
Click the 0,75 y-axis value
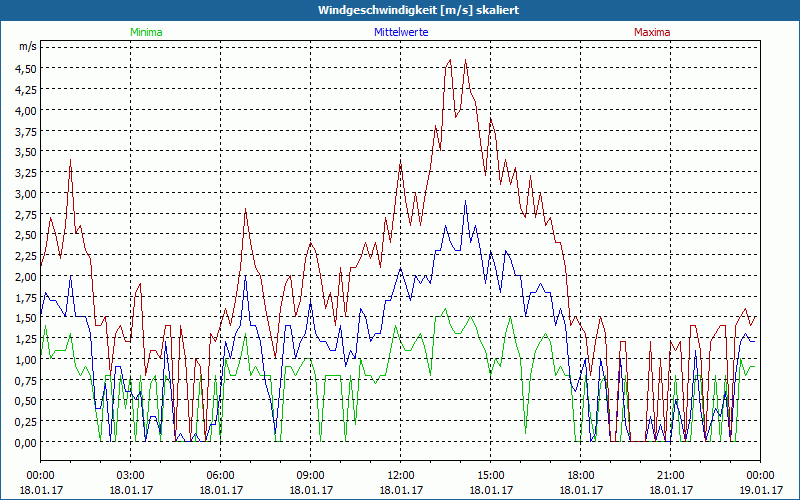tap(28, 381)
